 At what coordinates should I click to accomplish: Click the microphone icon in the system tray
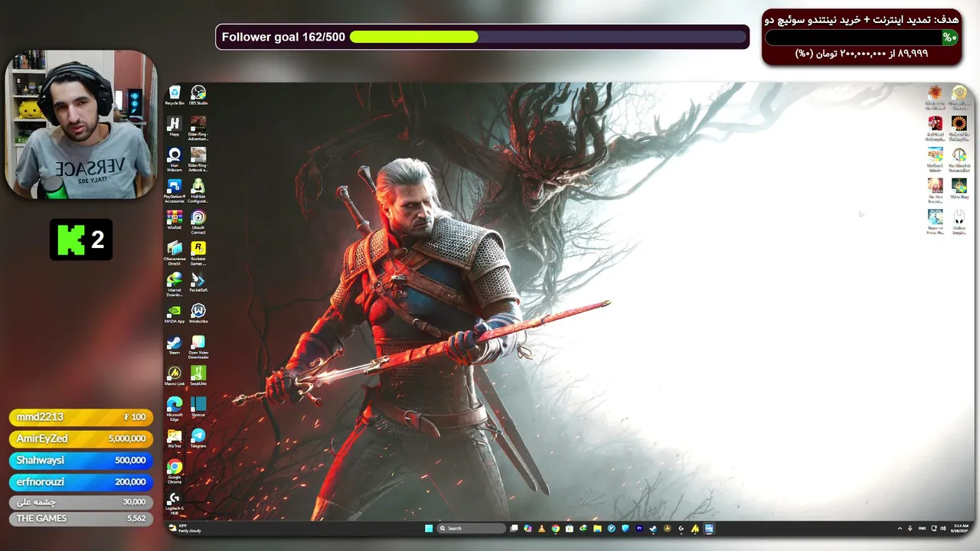tap(910, 528)
